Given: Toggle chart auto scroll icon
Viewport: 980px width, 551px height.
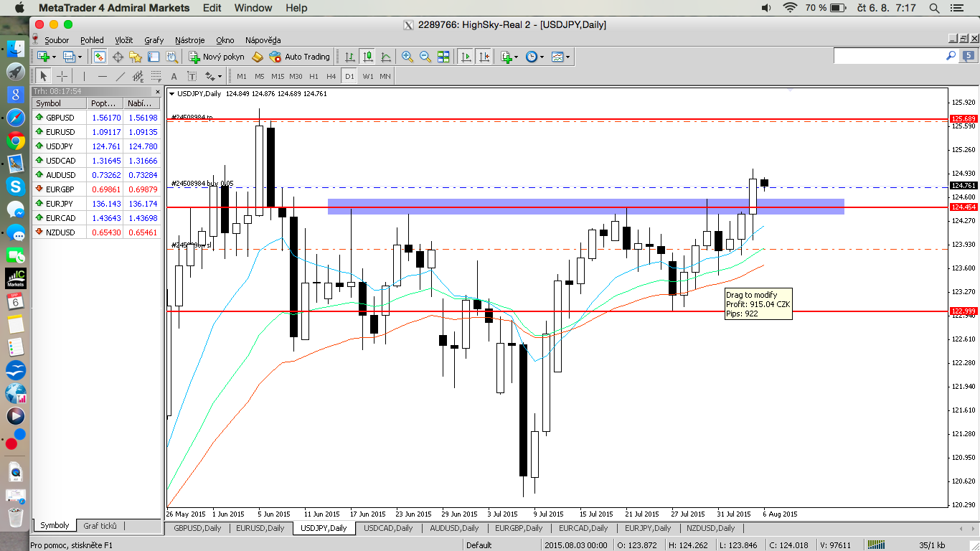Looking at the screenshot, I should 466,57.
